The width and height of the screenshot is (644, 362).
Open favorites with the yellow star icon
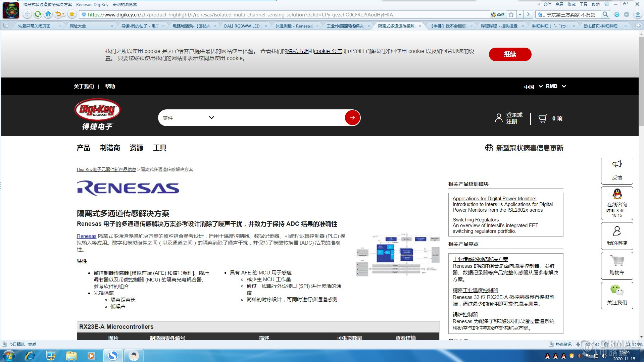coord(72,14)
